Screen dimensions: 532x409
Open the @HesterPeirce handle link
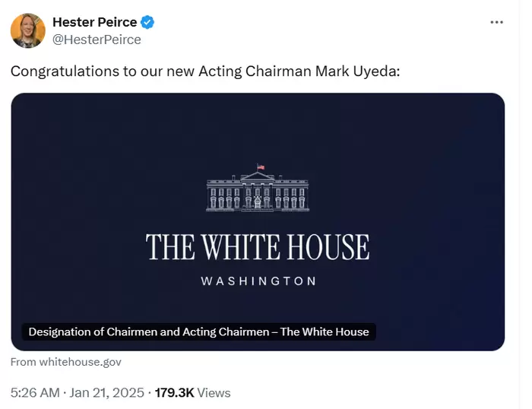click(x=97, y=40)
